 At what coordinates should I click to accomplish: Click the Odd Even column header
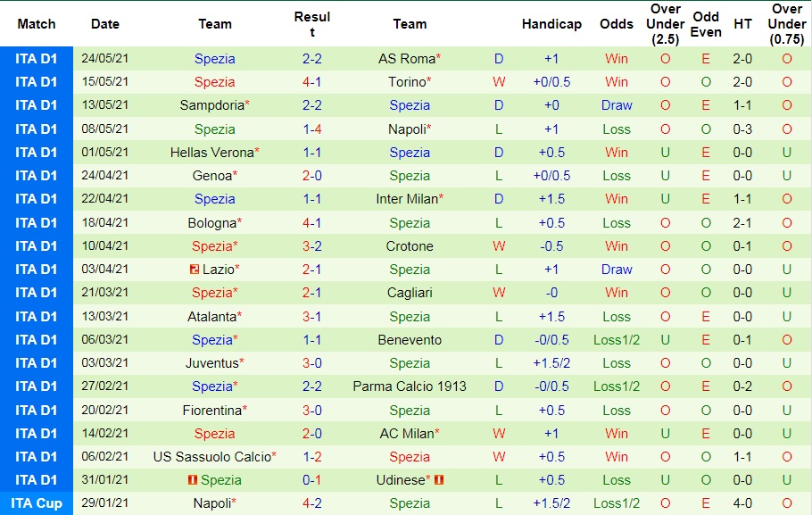(706, 24)
